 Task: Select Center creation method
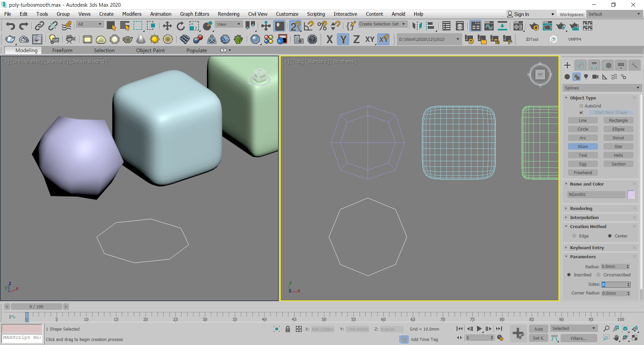click(610, 236)
